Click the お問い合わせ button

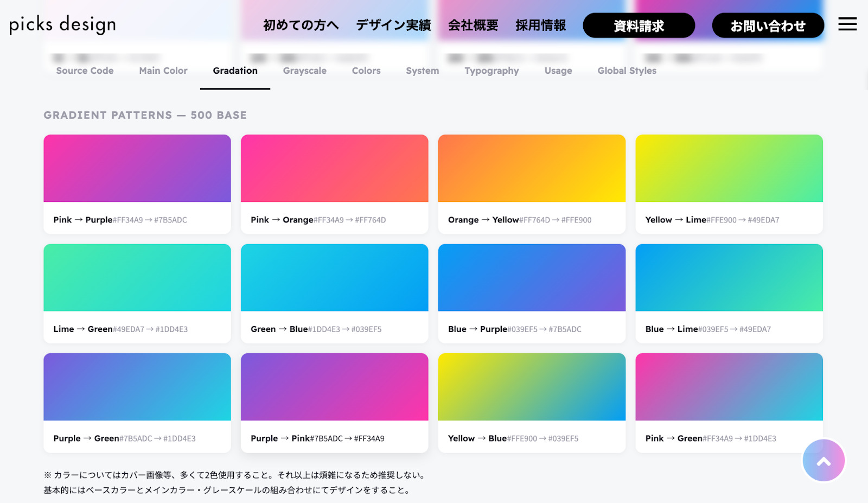pos(769,25)
